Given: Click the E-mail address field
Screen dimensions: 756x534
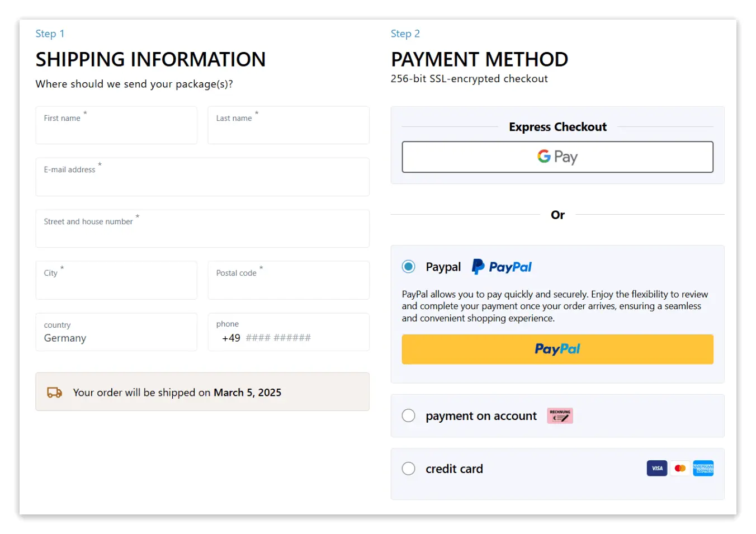Looking at the screenshot, I should pyautogui.click(x=202, y=177).
